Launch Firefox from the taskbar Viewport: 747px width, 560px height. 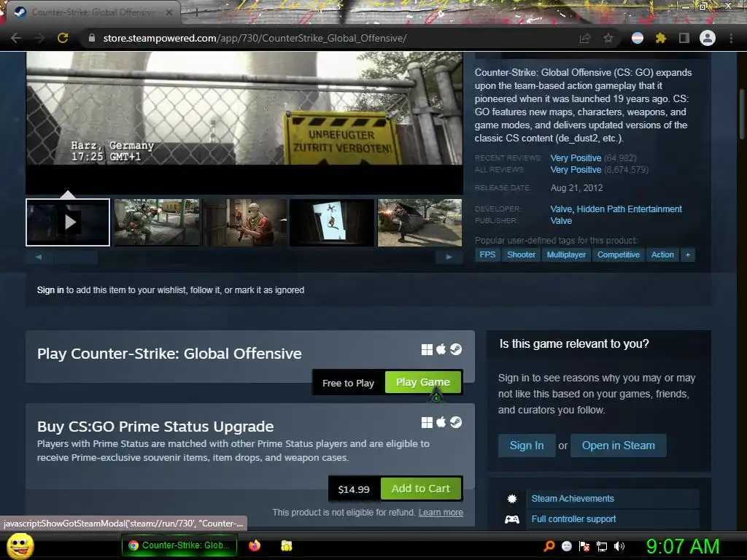point(255,545)
